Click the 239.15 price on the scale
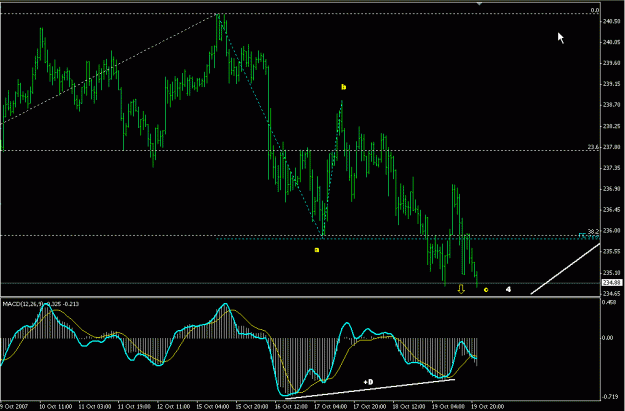The image size is (625, 411). 613,84
